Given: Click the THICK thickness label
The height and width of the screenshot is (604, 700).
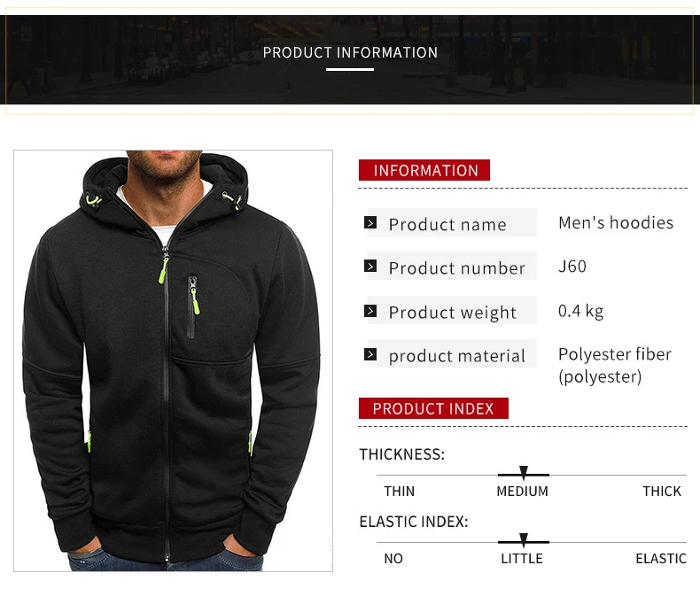Looking at the screenshot, I should 662,492.
